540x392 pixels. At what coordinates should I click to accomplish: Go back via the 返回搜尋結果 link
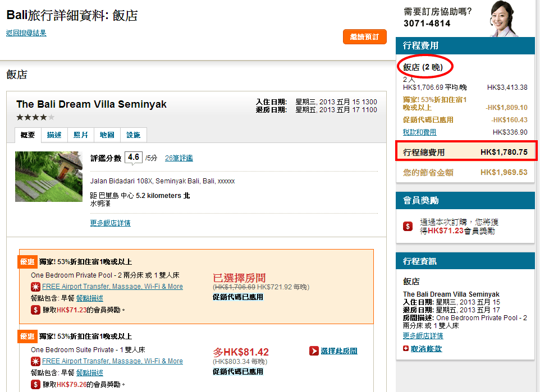click(26, 33)
